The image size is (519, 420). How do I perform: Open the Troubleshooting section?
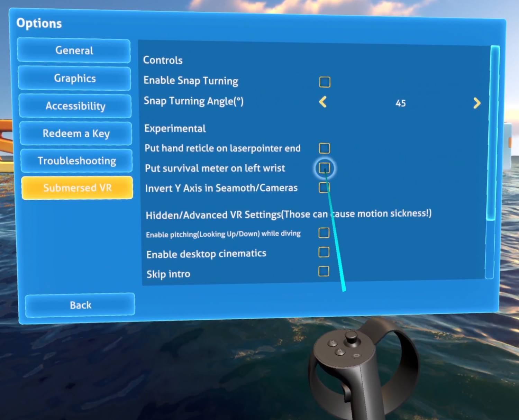(76, 161)
